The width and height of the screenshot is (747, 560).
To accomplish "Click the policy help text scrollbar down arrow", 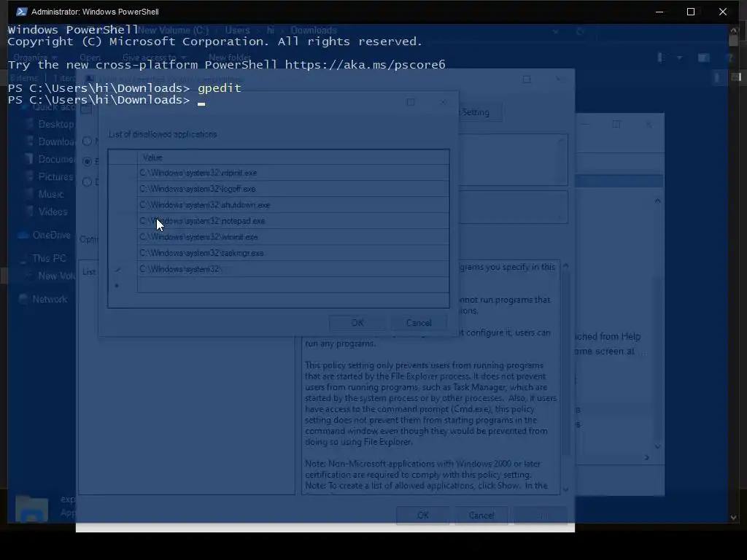I will (x=566, y=489).
